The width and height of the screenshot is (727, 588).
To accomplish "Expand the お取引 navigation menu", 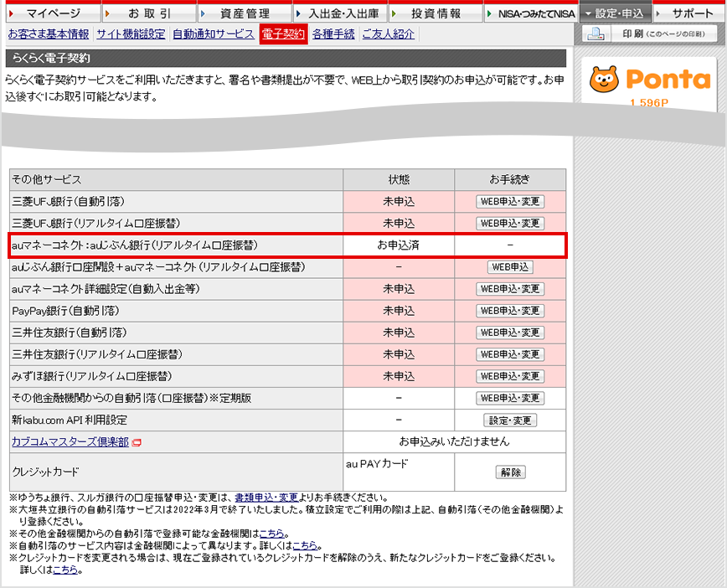I will (149, 13).
